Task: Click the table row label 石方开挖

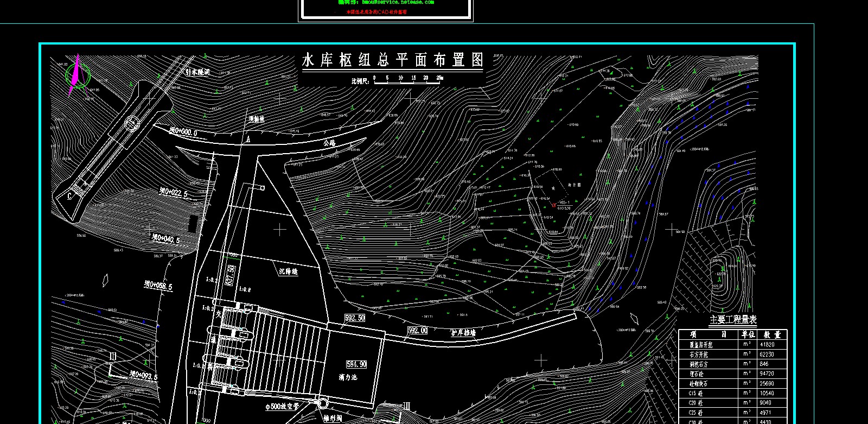Action: [699, 355]
